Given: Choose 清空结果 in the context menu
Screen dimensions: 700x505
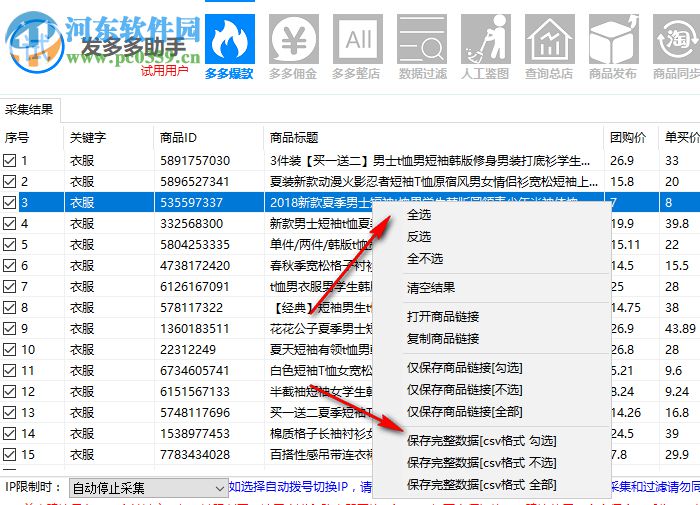Looking at the screenshot, I should tap(431, 288).
